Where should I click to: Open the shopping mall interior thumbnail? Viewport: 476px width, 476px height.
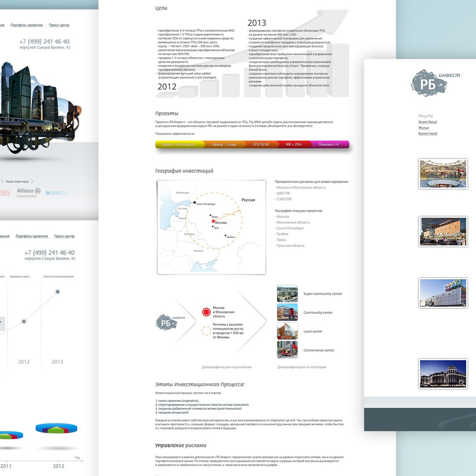click(443, 174)
